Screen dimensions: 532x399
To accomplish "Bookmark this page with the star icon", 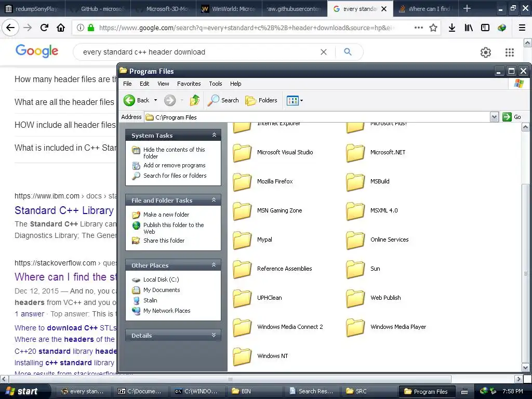I will coord(433,28).
